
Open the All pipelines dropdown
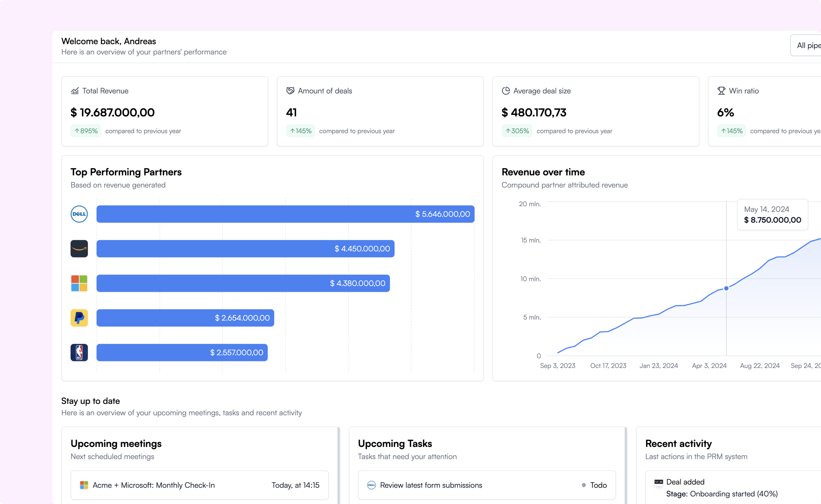click(x=806, y=45)
